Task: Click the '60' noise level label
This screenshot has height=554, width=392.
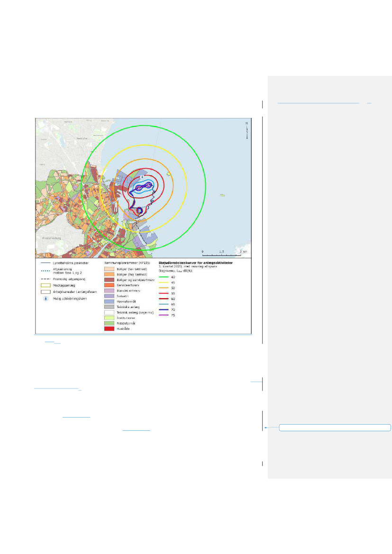Action: coord(173,299)
